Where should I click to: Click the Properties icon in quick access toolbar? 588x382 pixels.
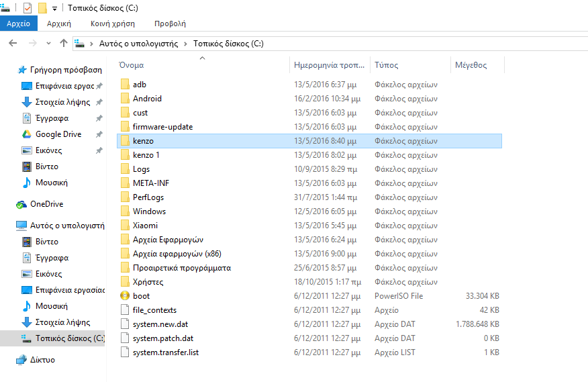27,8
